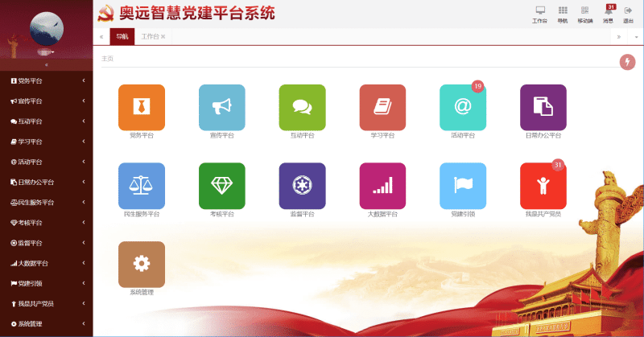Screen dimensions: 644x337
Task: Click the user avatar picture
Action: (x=47, y=29)
